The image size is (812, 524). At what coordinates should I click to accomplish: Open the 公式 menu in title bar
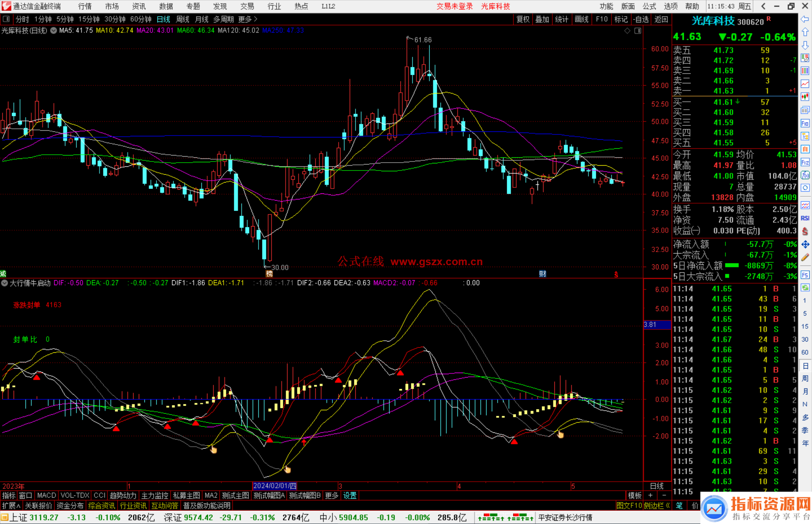coord(649,6)
